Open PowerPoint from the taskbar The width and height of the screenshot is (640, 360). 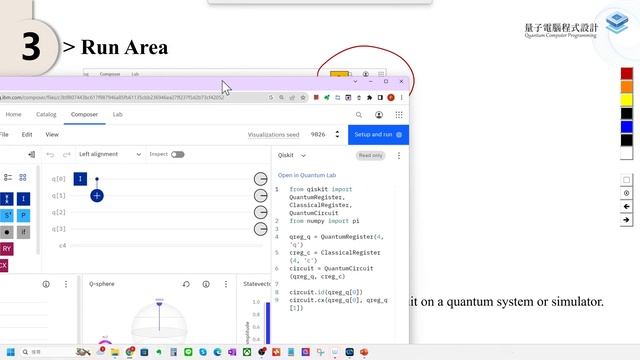(x=364, y=352)
